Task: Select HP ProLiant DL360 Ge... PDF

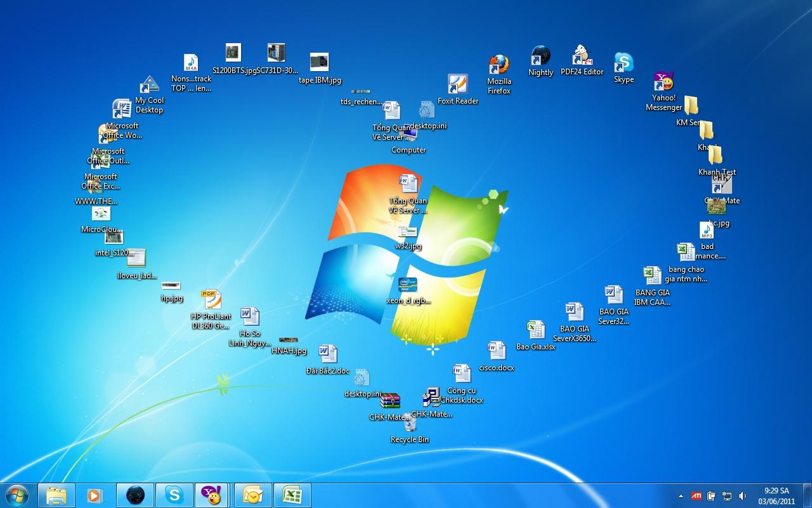Action: click(211, 299)
